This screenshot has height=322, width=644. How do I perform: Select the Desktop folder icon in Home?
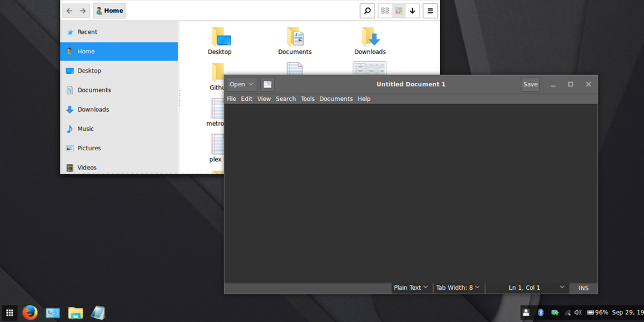pos(220,36)
